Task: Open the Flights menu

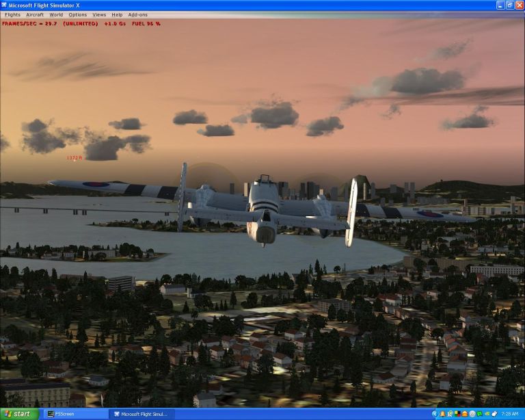Action: click(12, 14)
